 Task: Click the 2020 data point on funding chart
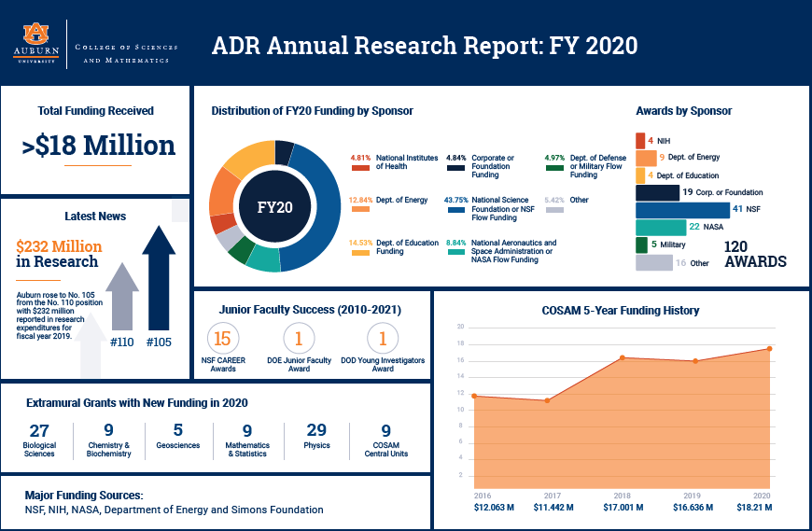[769, 349]
